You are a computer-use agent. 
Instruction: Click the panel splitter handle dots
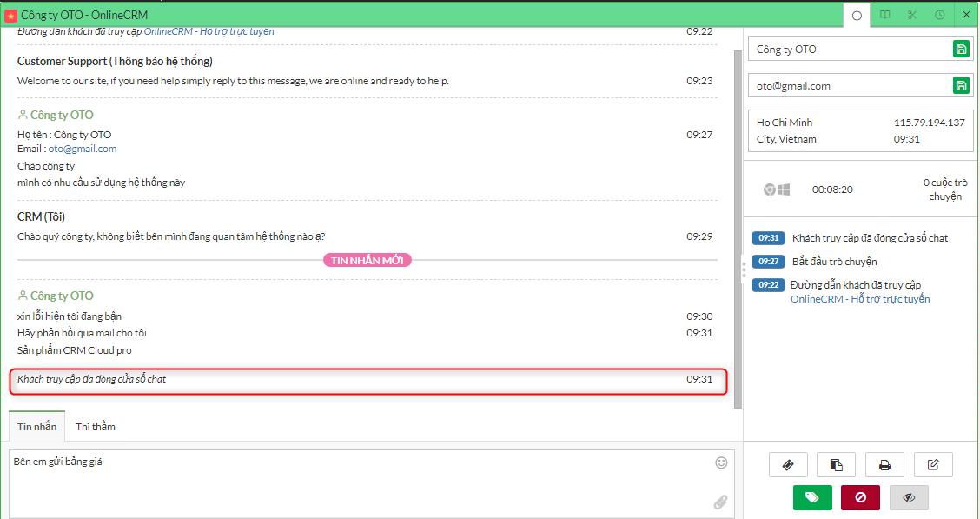[x=744, y=269]
